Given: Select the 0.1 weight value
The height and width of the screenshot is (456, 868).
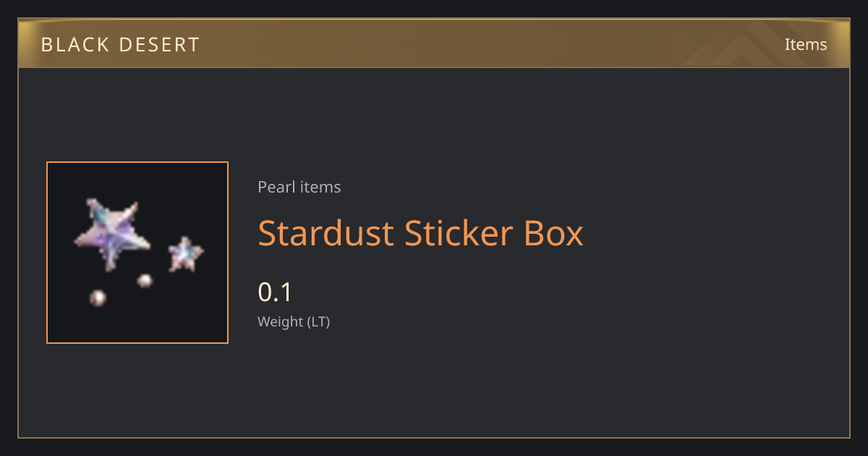Looking at the screenshot, I should (x=275, y=292).
